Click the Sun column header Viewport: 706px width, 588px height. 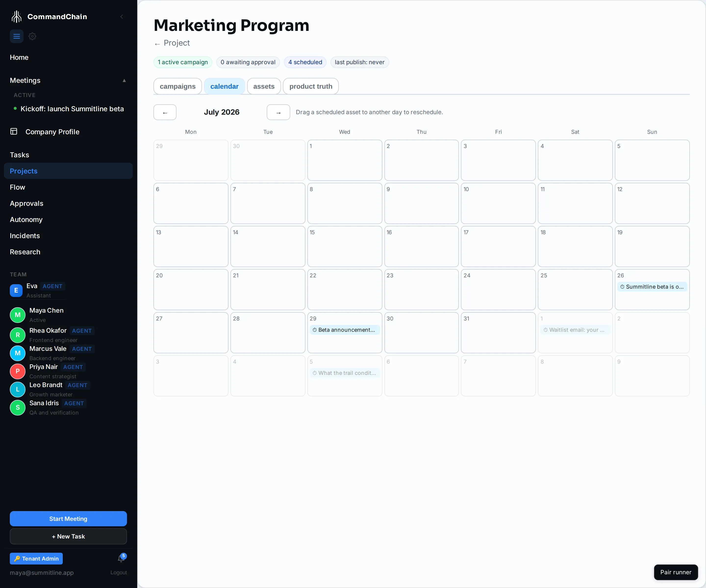pos(652,132)
